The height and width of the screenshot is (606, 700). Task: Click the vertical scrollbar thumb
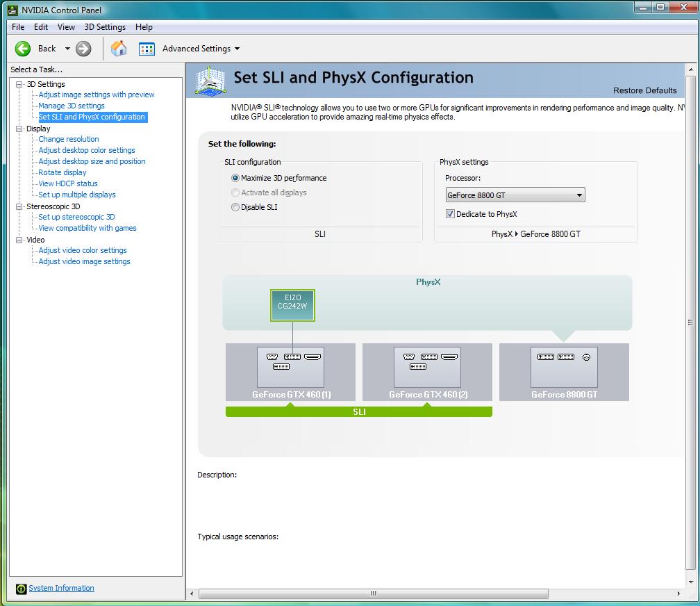(690, 322)
